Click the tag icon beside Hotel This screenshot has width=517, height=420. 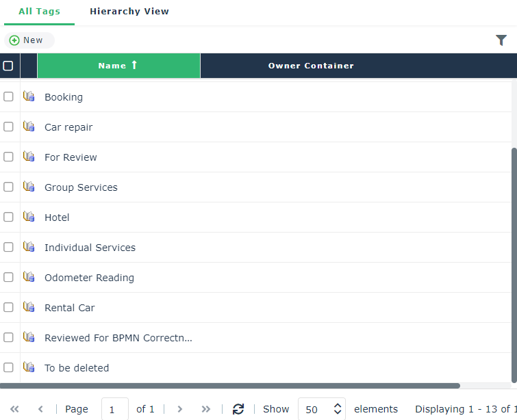tap(29, 217)
